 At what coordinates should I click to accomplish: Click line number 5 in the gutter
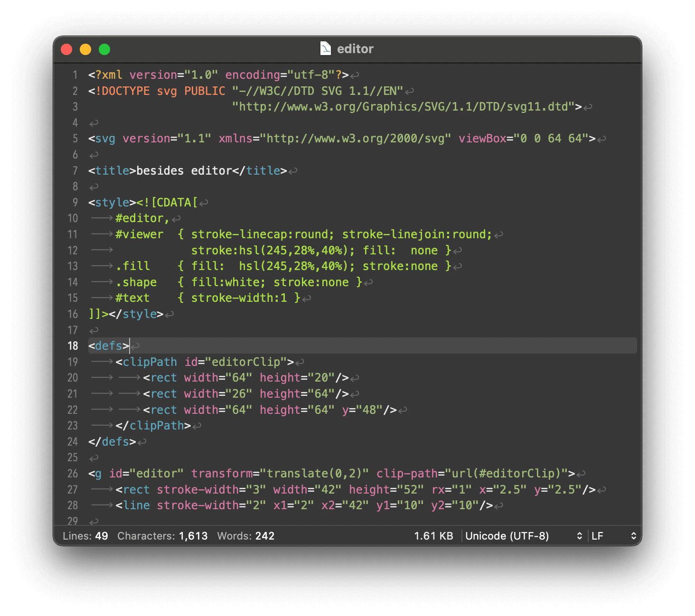pyautogui.click(x=75, y=139)
